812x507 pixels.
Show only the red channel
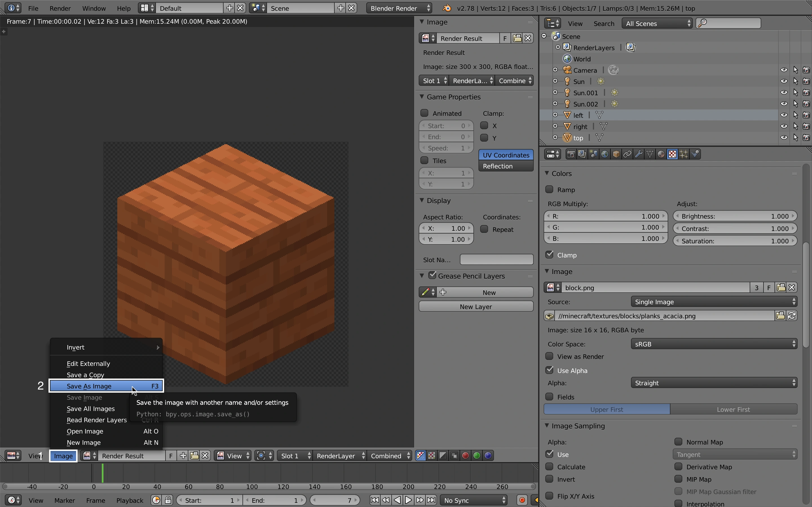pos(465,455)
